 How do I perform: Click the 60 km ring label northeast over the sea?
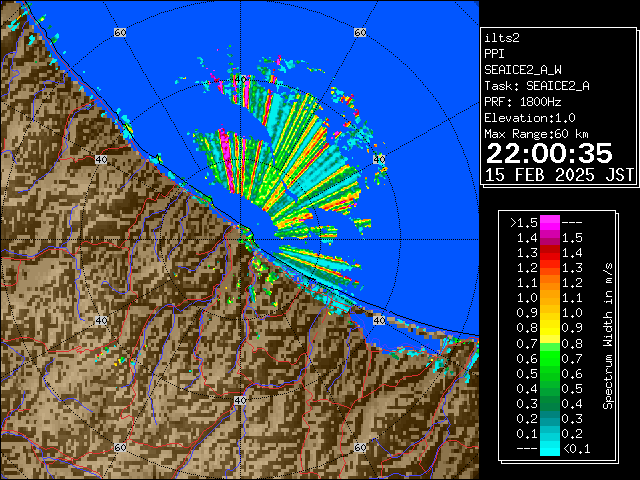tap(360, 32)
